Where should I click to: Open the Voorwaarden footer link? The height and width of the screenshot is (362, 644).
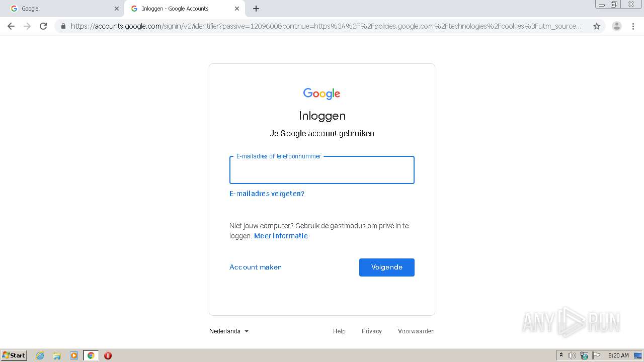coord(416,331)
